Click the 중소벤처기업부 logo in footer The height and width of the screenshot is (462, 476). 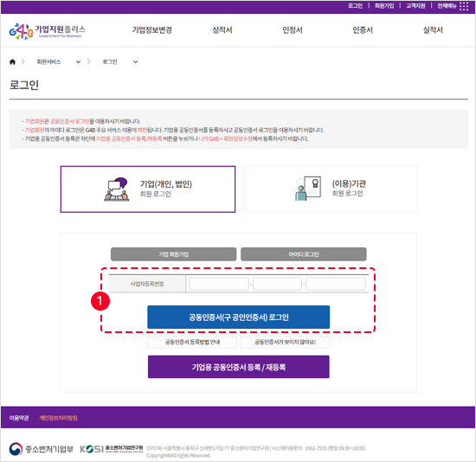coord(41,449)
